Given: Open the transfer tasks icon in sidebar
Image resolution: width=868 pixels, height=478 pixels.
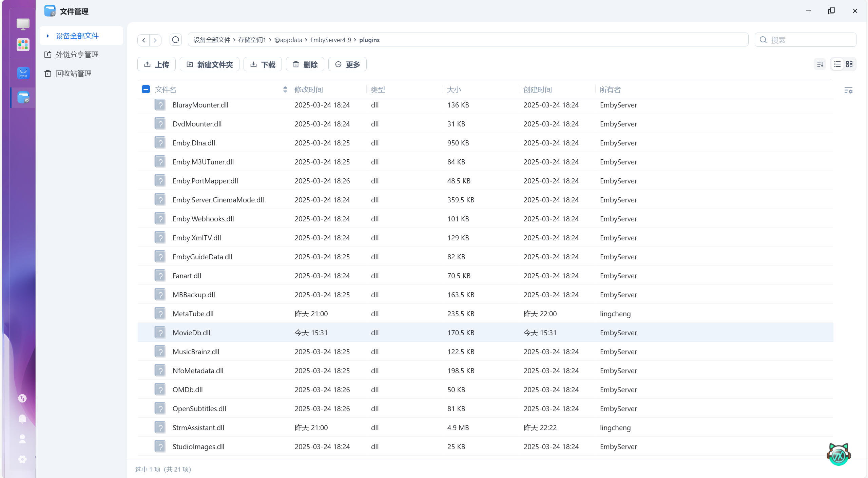Looking at the screenshot, I should point(22,398).
